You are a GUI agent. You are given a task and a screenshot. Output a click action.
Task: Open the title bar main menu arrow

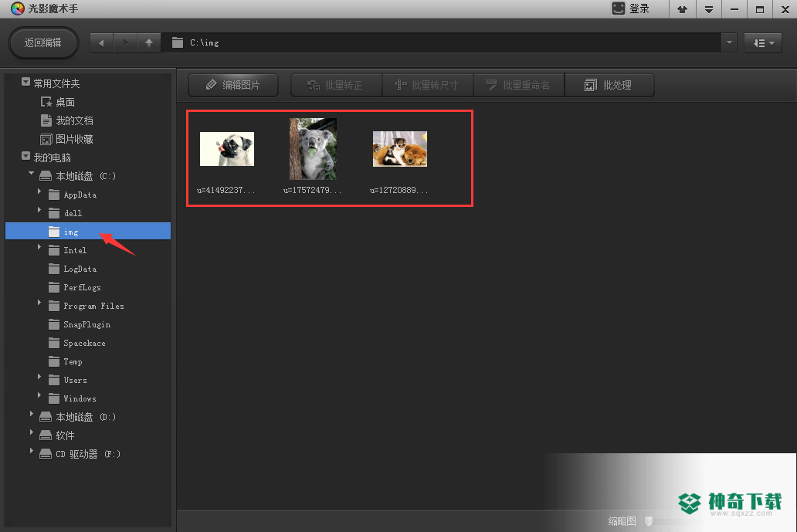tap(708, 9)
